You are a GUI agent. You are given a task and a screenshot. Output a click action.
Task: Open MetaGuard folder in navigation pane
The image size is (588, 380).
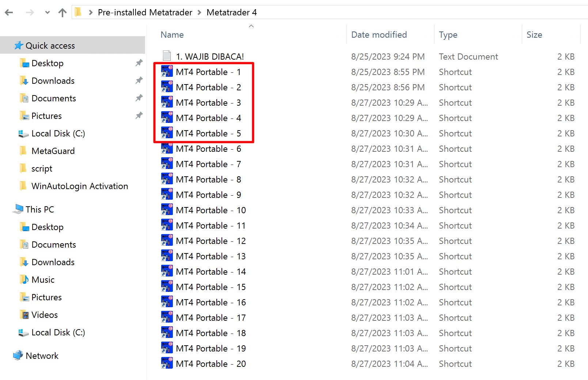point(53,151)
